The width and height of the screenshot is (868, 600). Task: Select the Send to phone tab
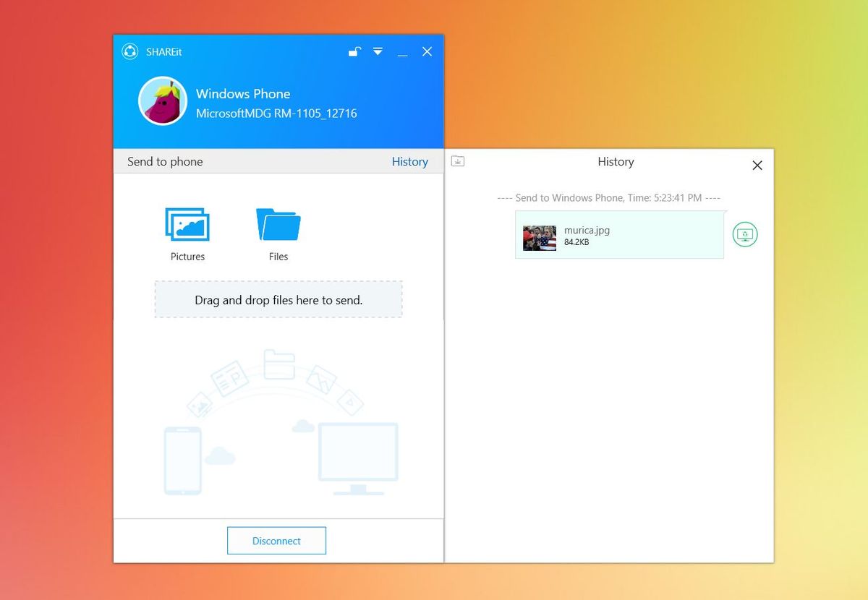[164, 161]
